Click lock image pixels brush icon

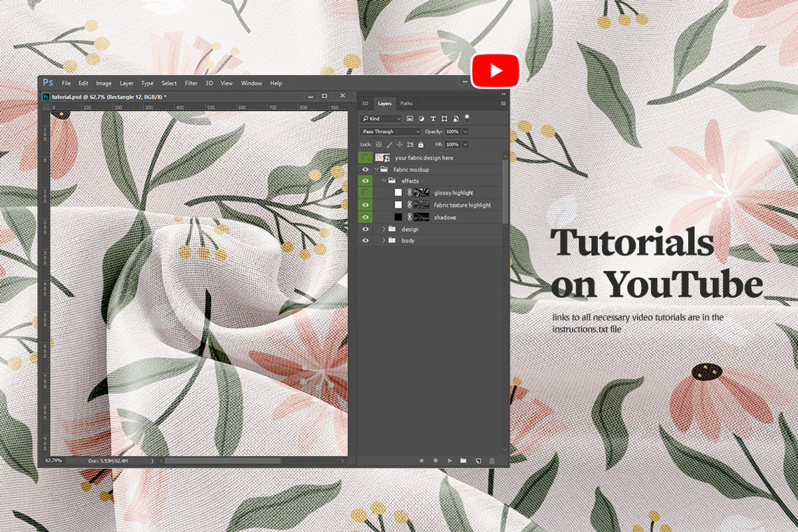coord(389,144)
